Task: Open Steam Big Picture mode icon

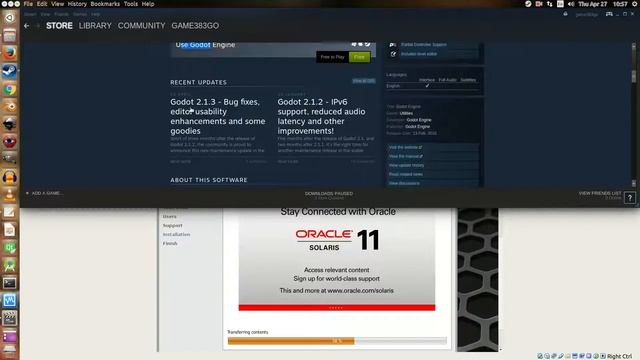Action: 609,14
